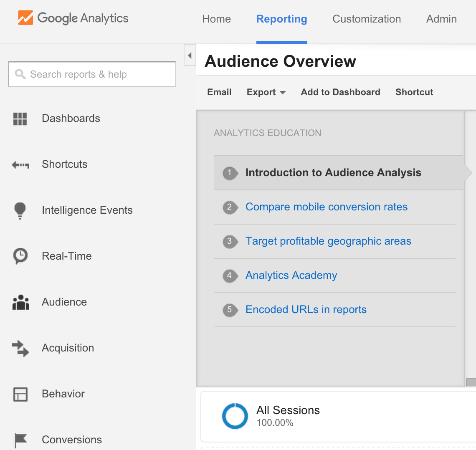This screenshot has width=476, height=450.
Task: Collapse the left sidebar with arrow
Action: pos(190,55)
